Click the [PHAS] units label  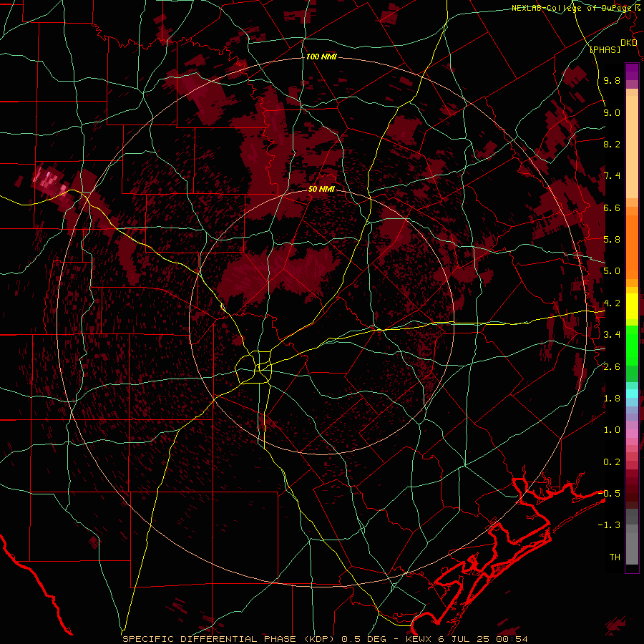(x=605, y=49)
